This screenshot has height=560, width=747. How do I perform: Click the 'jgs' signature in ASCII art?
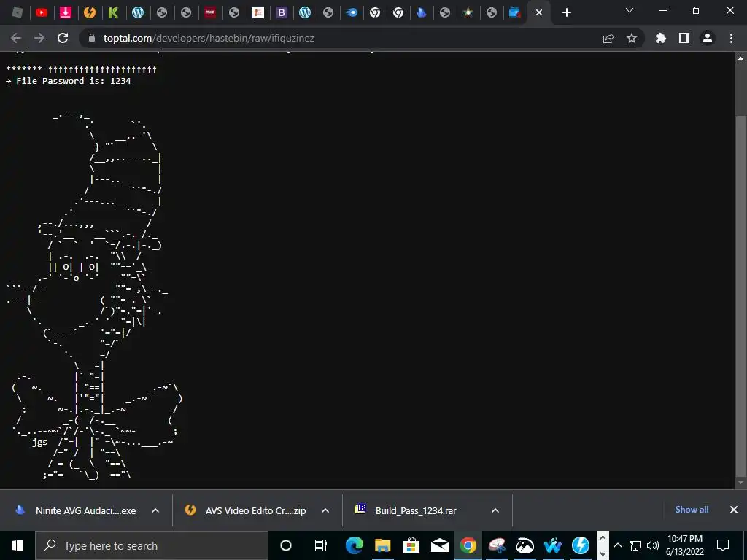pos(39,443)
